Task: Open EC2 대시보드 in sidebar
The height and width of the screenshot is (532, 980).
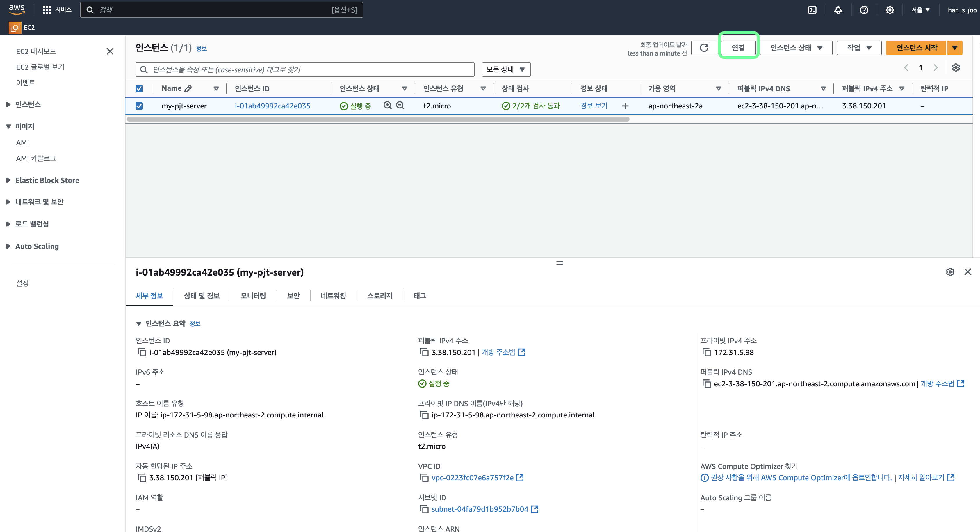Action: tap(36, 51)
